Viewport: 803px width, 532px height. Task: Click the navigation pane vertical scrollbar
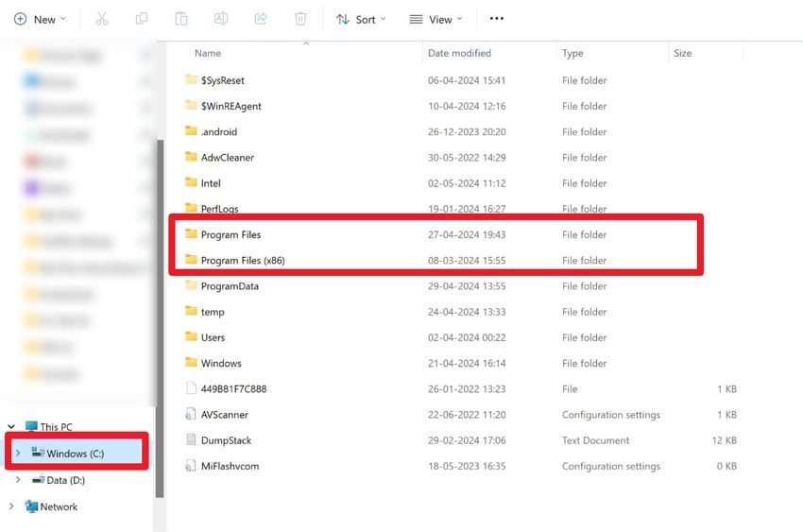[160, 317]
